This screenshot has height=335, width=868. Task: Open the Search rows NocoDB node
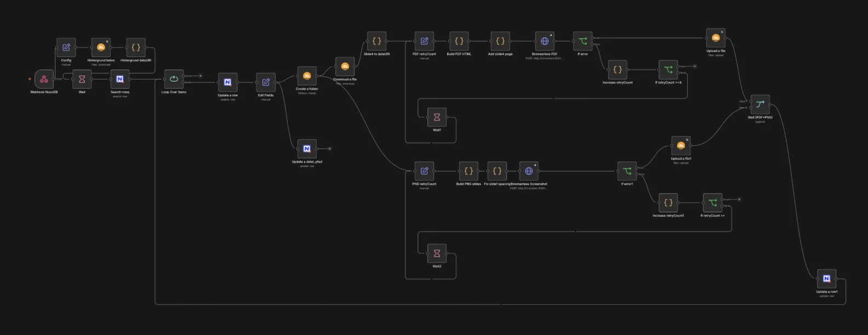pos(120,79)
